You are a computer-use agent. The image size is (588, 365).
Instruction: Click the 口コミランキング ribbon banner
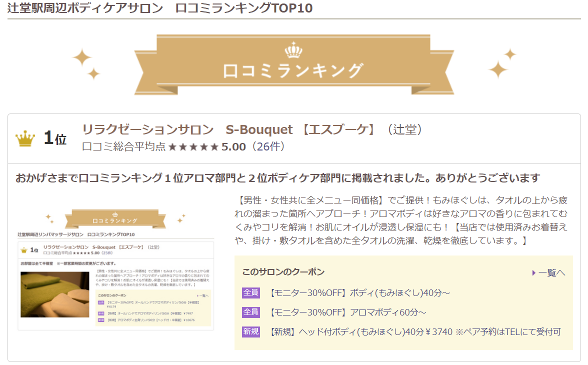pyautogui.click(x=293, y=65)
